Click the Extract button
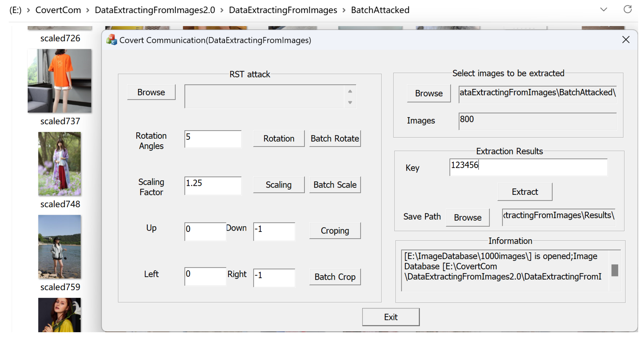This screenshot has width=644, height=337. click(524, 192)
